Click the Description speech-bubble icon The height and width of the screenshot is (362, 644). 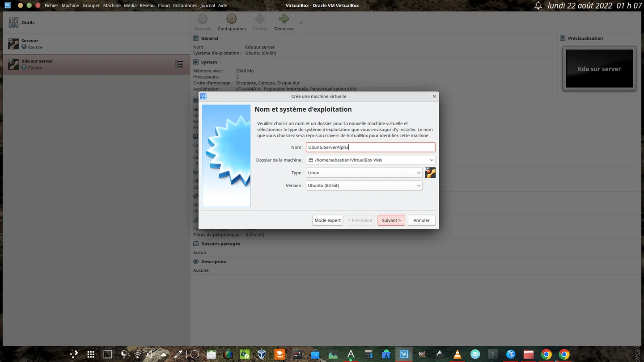[x=196, y=261]
